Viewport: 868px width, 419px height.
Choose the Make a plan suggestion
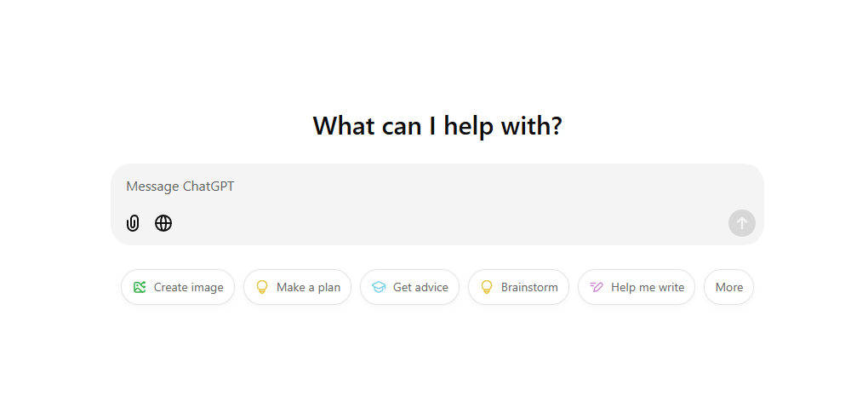(x=297, y=287)
